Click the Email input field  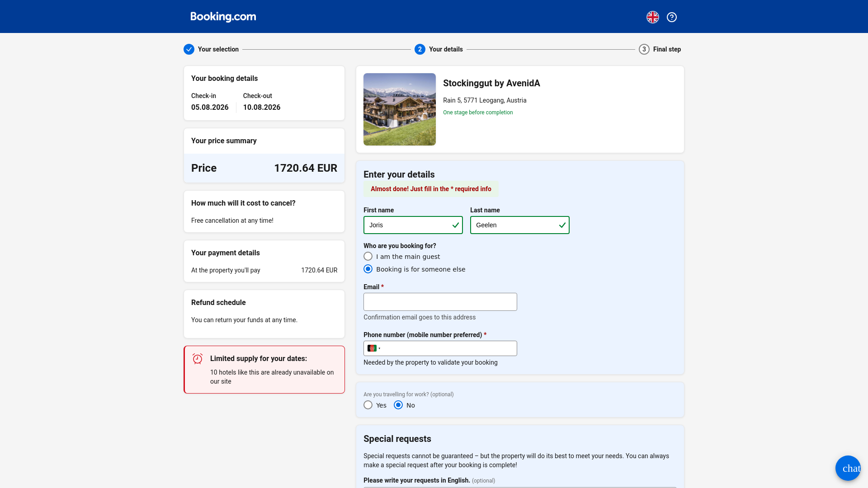point(440,302)
